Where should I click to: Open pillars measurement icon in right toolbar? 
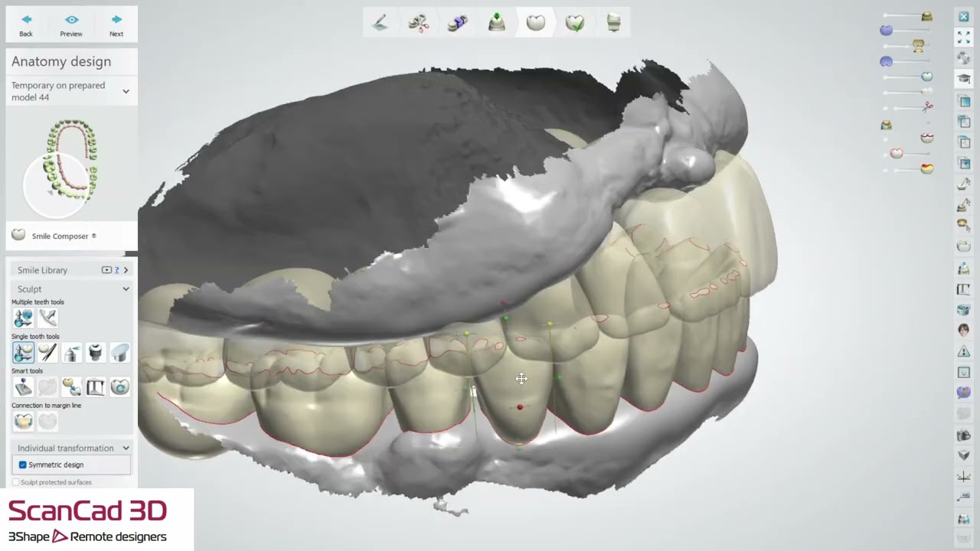coord(964,289)
